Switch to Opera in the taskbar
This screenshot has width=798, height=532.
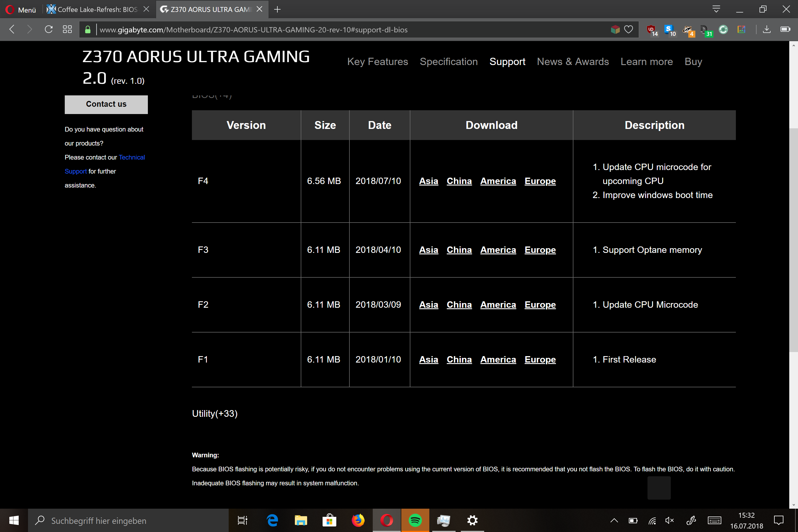pyautogui.click(x=386, y=520)
